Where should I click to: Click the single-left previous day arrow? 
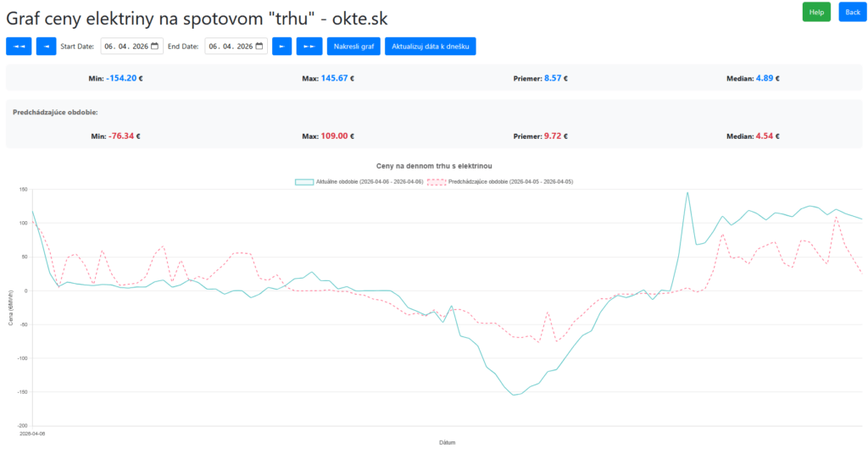coord(46,47)
